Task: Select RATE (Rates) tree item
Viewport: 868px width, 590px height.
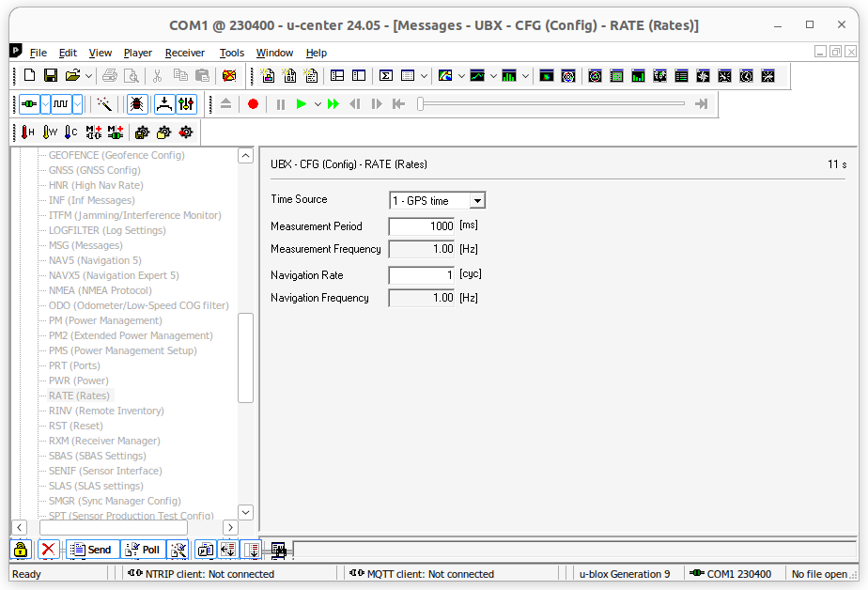Action: (79, 396)
